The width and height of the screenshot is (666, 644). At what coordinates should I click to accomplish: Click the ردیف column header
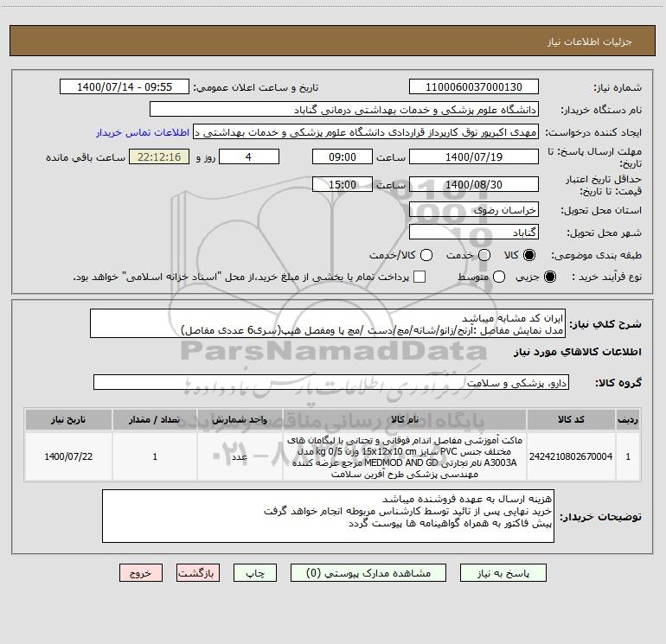point(628,420)
